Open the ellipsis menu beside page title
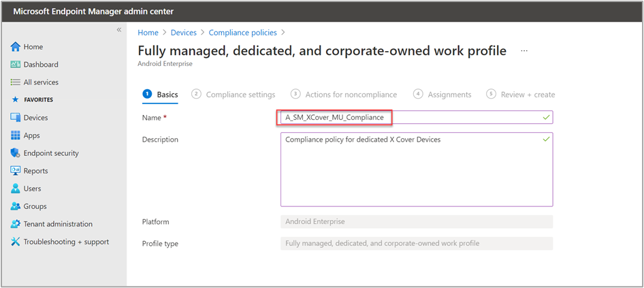 (524, 51)
